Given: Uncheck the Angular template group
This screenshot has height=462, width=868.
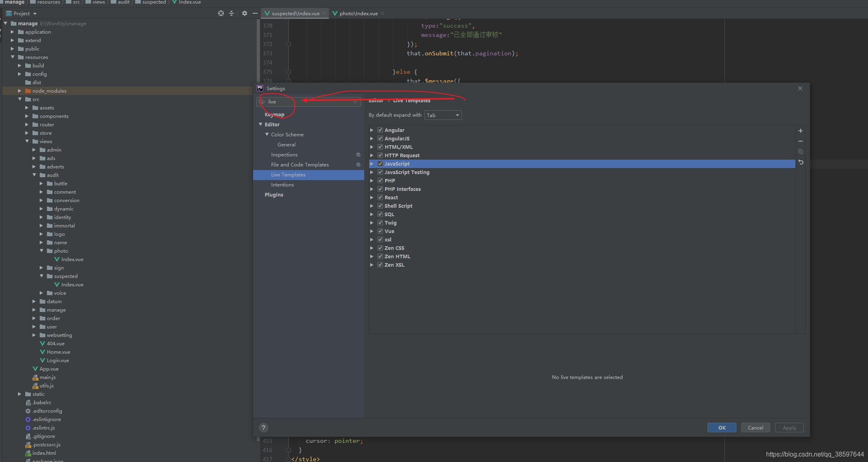Looking at the screenshot, I should pyautogui.click(x=380, y=130).
